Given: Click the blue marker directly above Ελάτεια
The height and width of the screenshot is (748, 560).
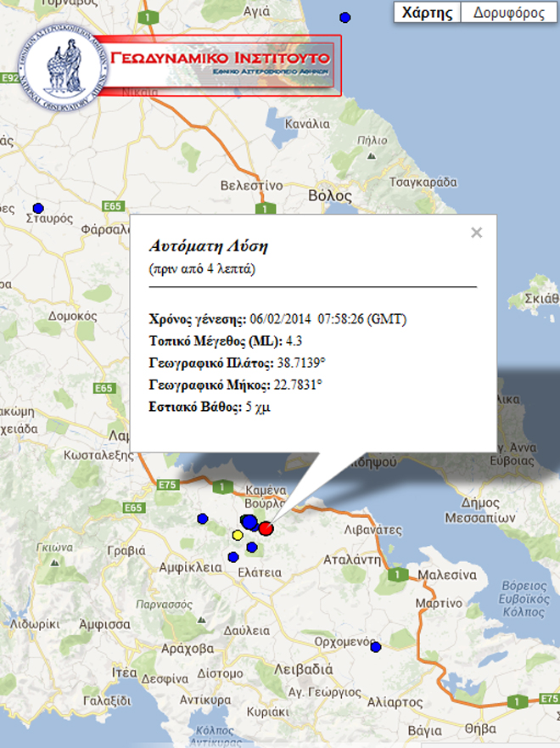Looking at the screenshot, I should (252, 547).
